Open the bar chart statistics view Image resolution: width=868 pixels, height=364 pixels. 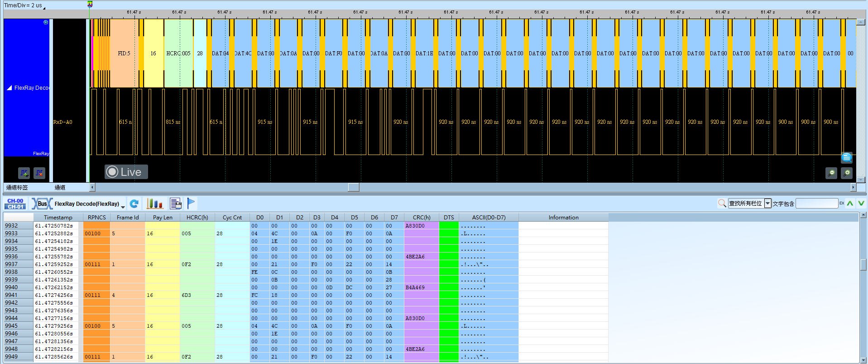[154, 204]
